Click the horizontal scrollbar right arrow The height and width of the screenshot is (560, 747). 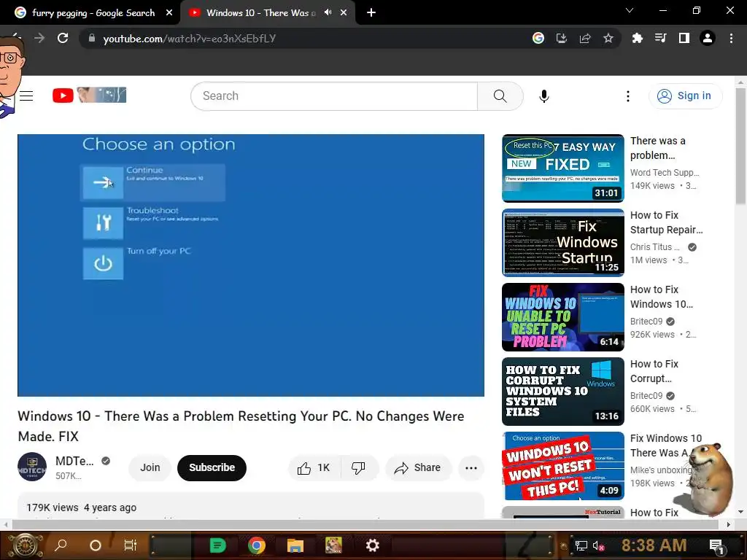point(729,524)
